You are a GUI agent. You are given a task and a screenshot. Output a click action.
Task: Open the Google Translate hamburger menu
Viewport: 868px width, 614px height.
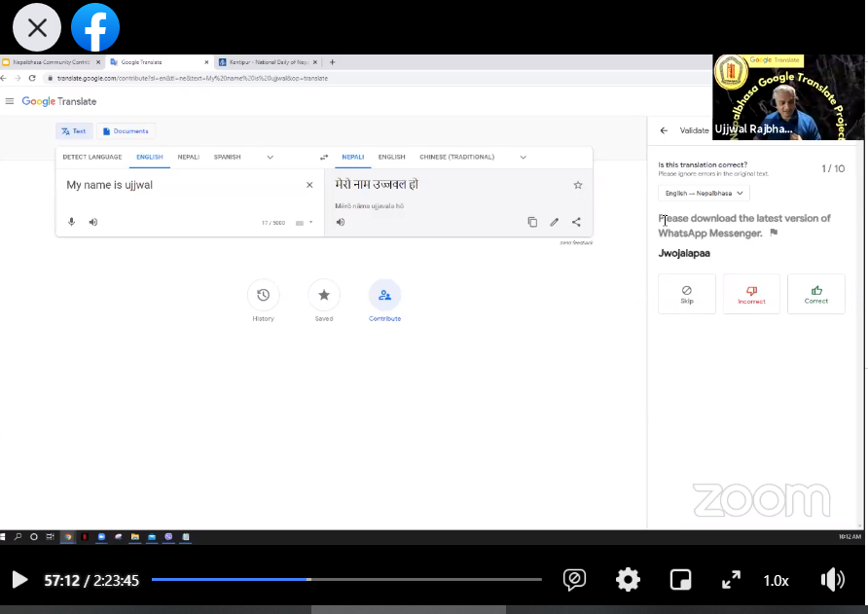click(x=10, y=101)
